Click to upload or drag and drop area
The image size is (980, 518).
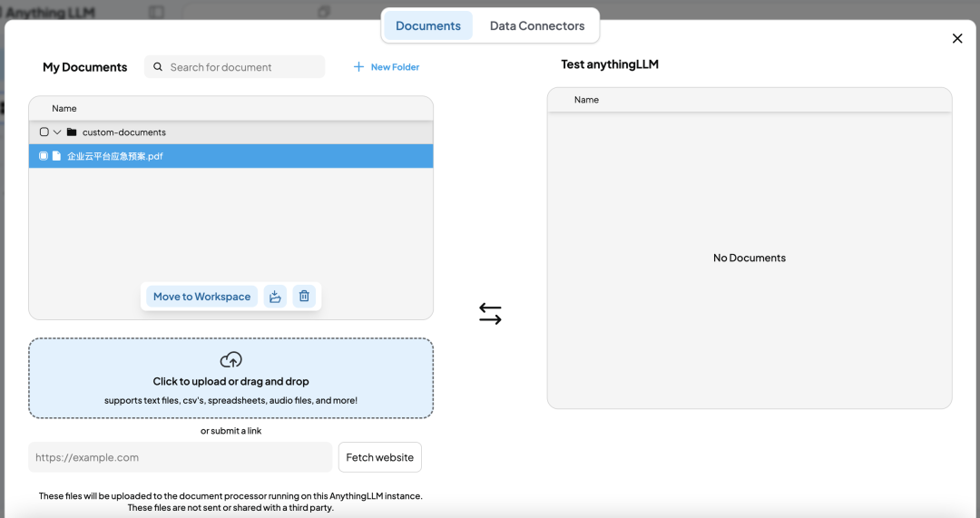[x=230, y=378]
